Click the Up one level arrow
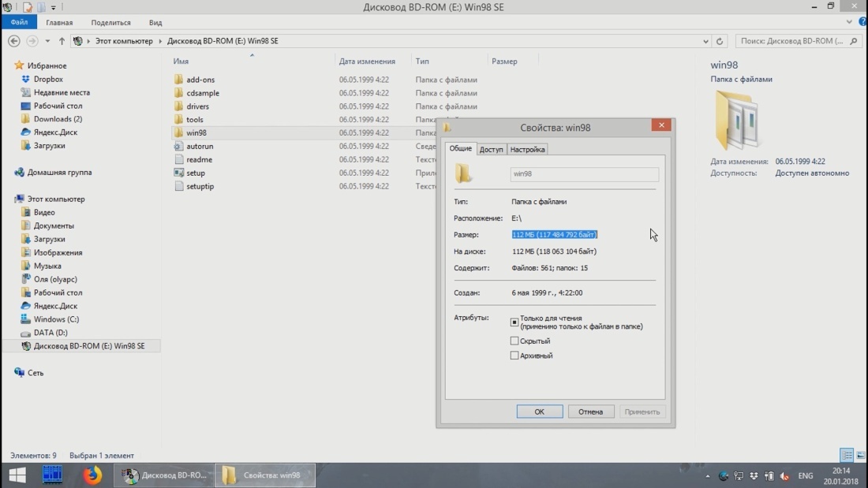The width and height of the screenshot is (868, 488). pyautogui.click(x=62, y=41)
